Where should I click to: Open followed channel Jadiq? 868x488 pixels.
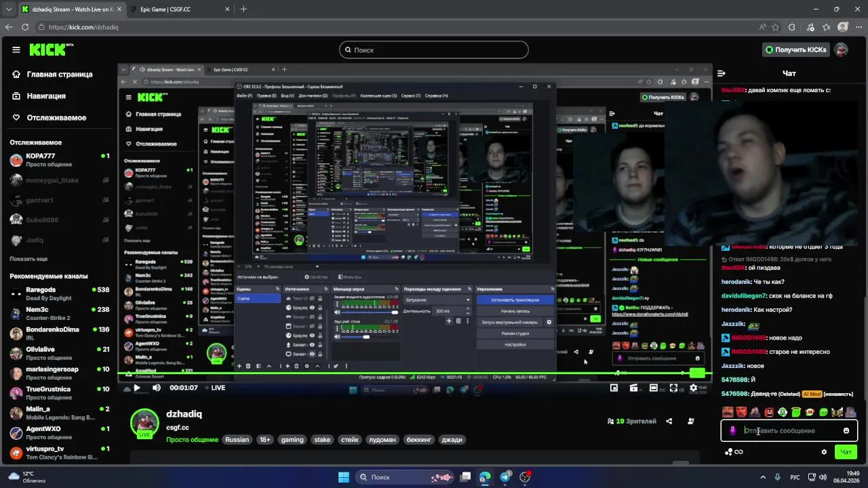point(60,240)
